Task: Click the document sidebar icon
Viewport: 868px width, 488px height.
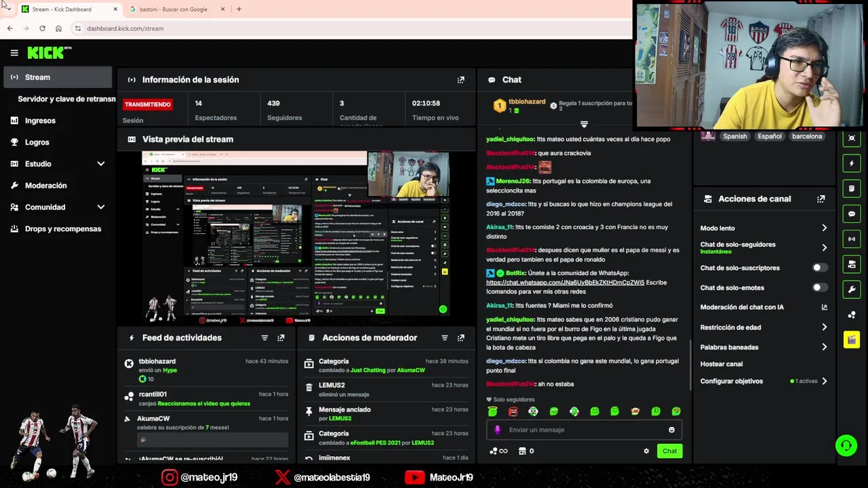Action: [x=852, y=188]
